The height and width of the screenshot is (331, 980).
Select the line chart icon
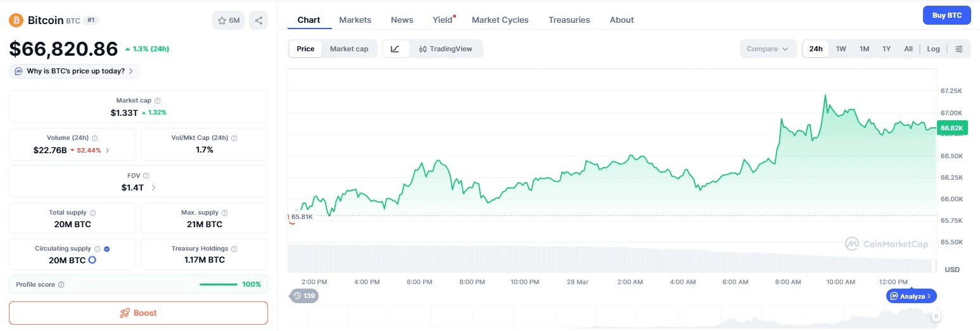(395, 49)
